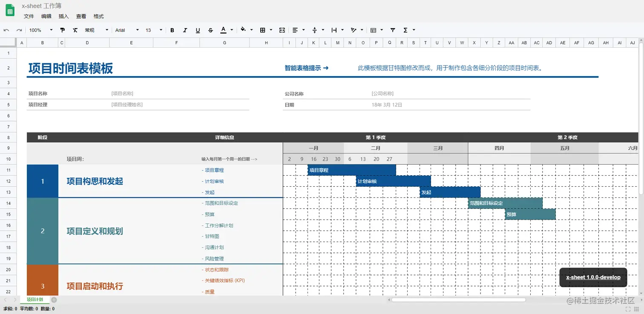Open the 格式 menu
The image size is (644, 314).
[98, 16]
